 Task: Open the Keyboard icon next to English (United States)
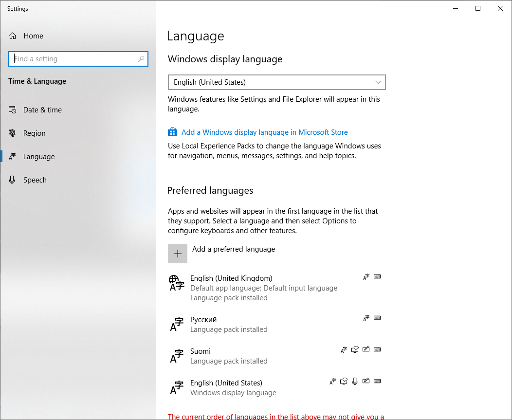(x=377, y=381)
